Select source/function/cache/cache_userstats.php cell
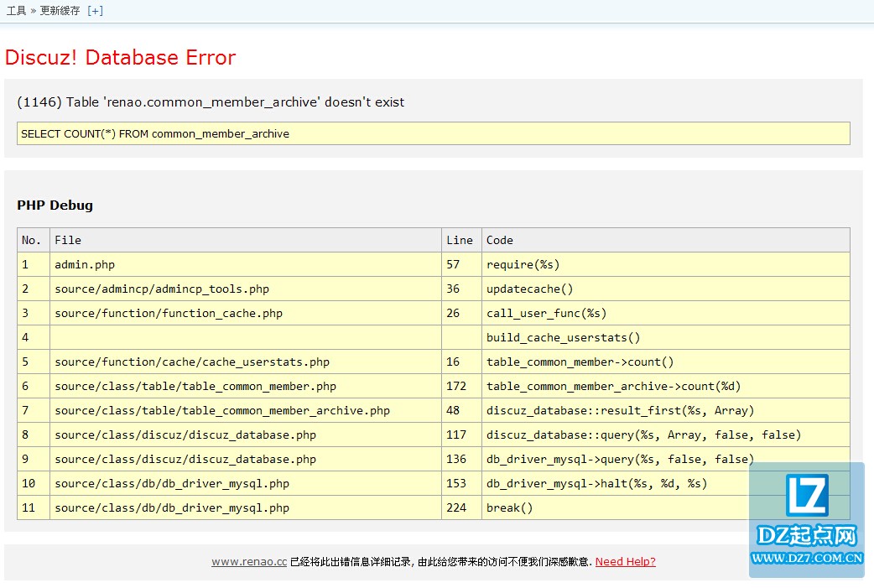 (246, 362)
